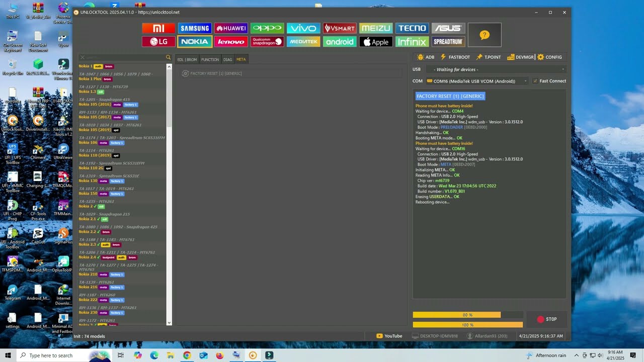Open DEVMGR device manager
This screenshot has height=362, width=644.
(520, 57)
